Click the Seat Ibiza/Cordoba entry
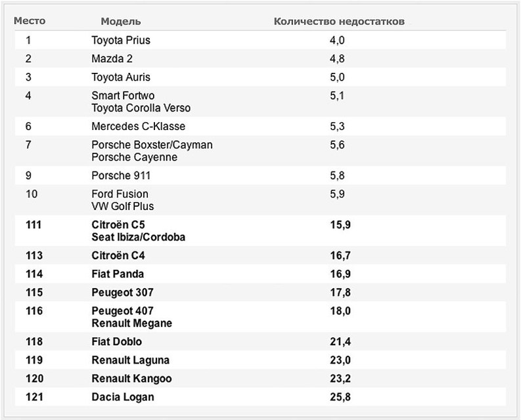 138,237
